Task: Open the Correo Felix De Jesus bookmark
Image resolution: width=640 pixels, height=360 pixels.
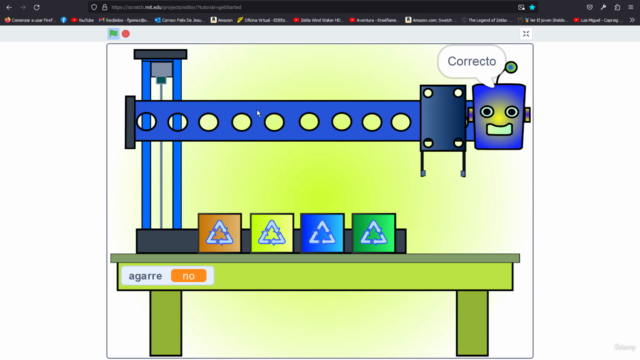Action: 180,20
